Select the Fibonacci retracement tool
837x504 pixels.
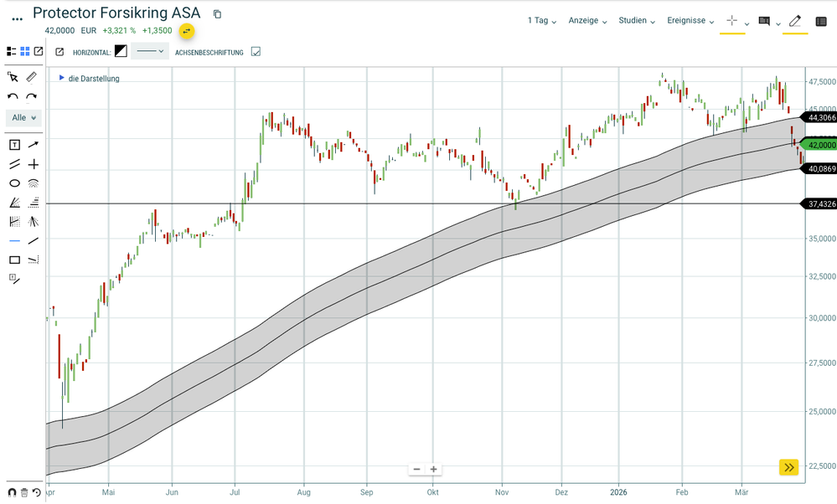coord(34,203)
